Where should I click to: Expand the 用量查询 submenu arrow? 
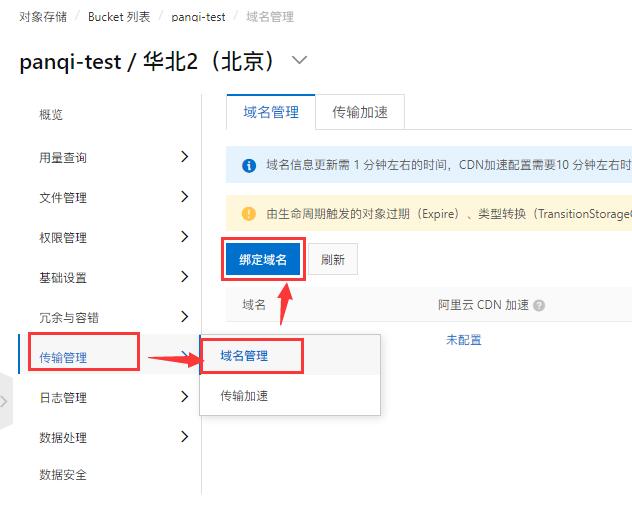coord(185,156)
